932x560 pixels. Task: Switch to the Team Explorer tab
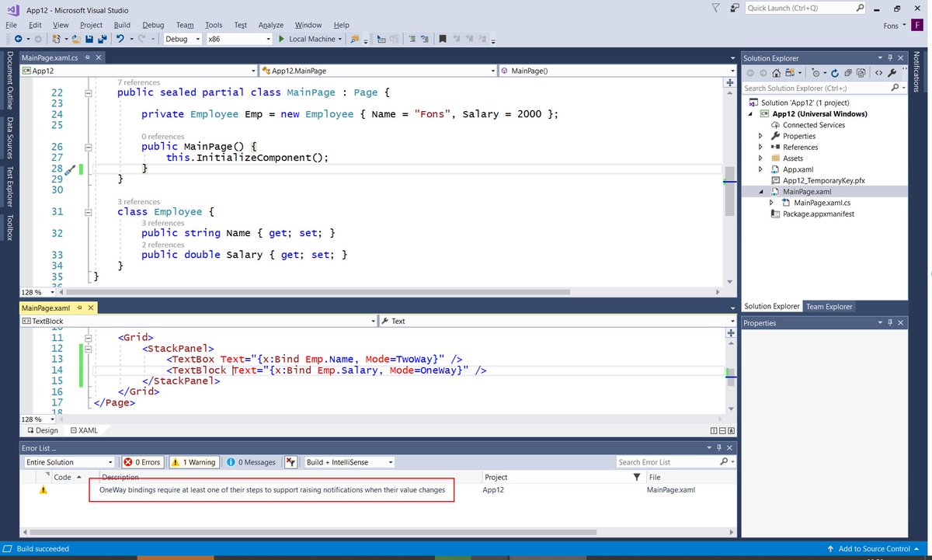[x=829, y=306]
